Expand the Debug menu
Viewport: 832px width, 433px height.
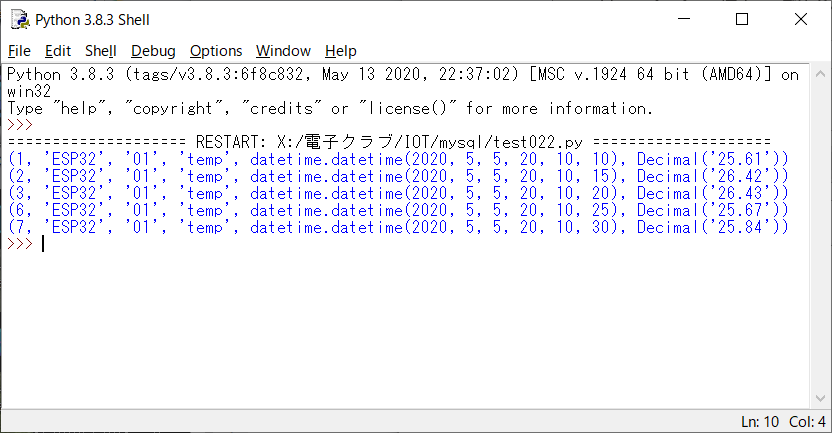click(153, 51)
